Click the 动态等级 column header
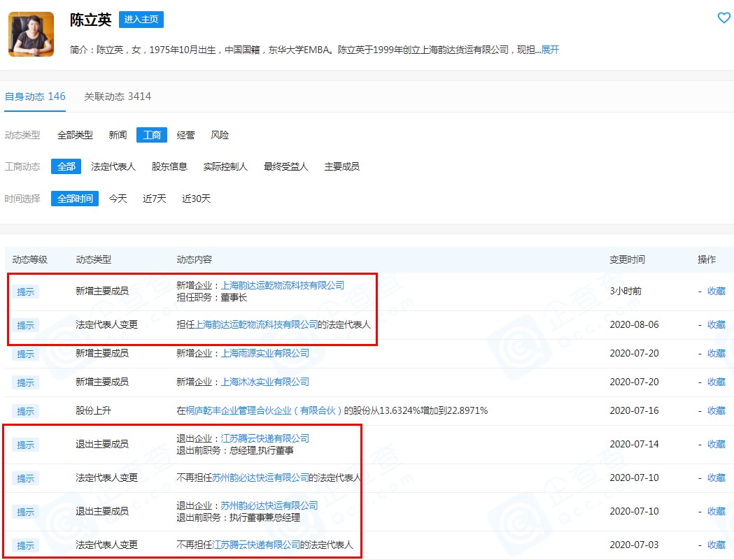This screenshot has width=734, height=560. click(30, 259)
